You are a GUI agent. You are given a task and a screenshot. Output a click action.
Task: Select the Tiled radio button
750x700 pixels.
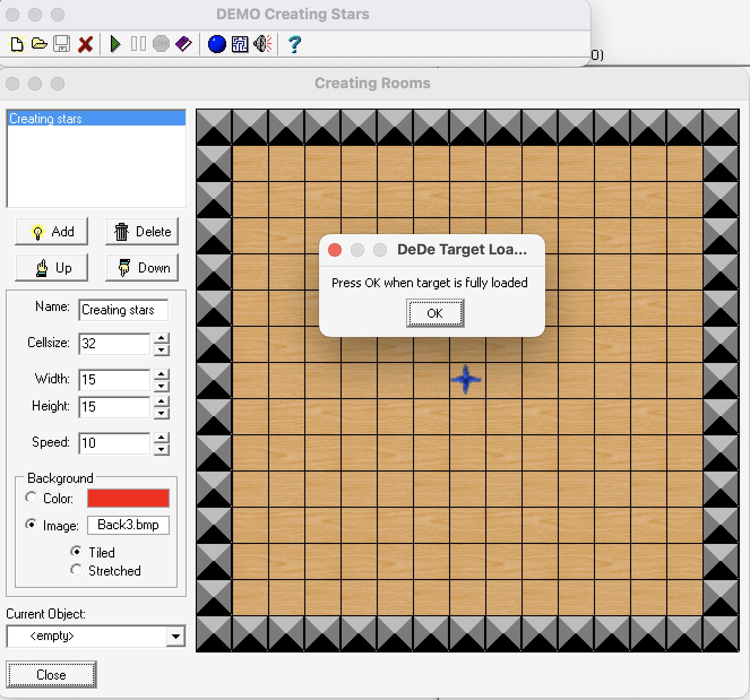tap(76, 551)
